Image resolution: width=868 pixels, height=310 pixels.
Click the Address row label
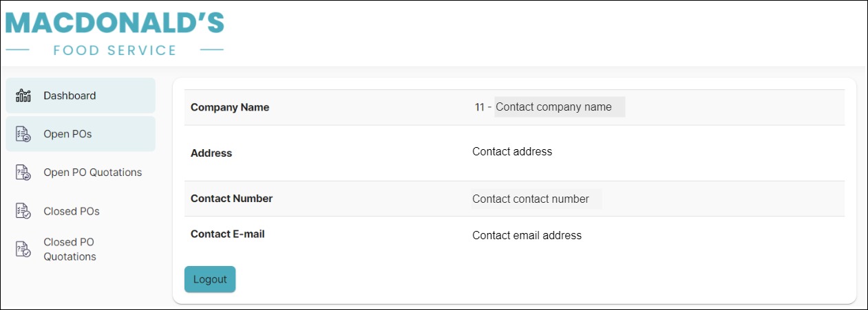click(211, 153)
